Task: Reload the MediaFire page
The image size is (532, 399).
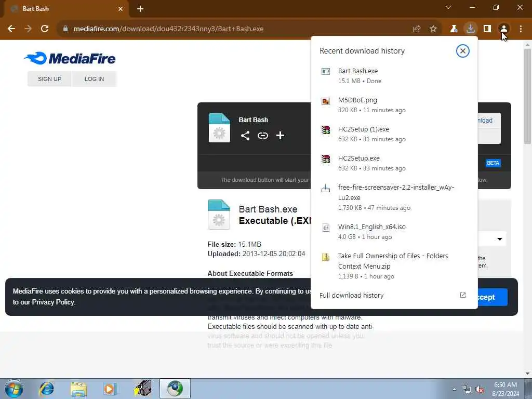Action: point(45,29)
